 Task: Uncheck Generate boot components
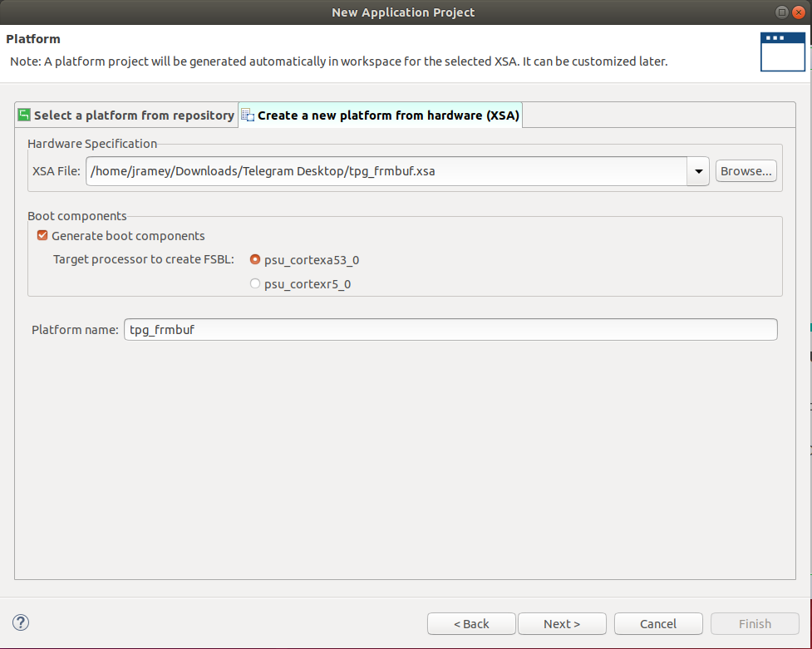click(x=42, y=236)
